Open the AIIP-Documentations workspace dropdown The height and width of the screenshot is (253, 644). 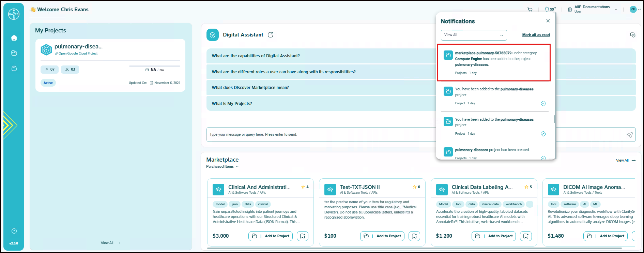616,10
